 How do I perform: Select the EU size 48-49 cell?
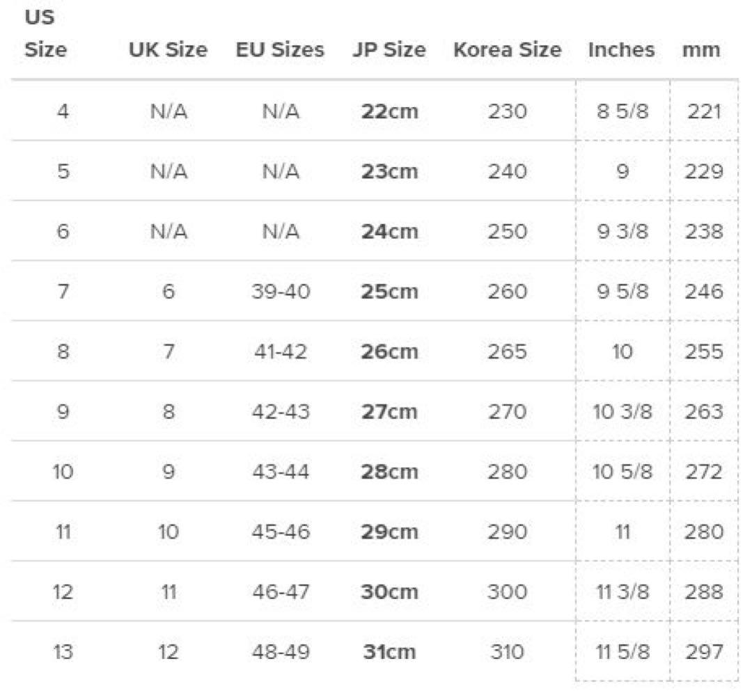[281, 652]
